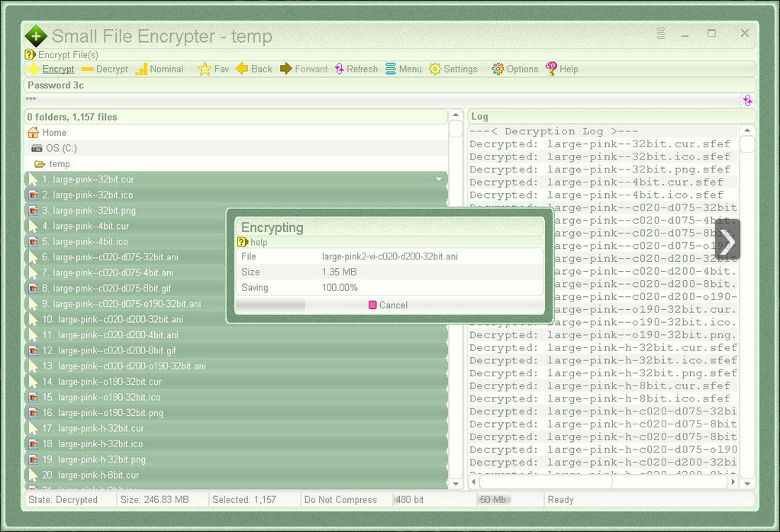This screenshot has width=780, height=532.
Task: Click into the password input field
Action: point(382,100)
